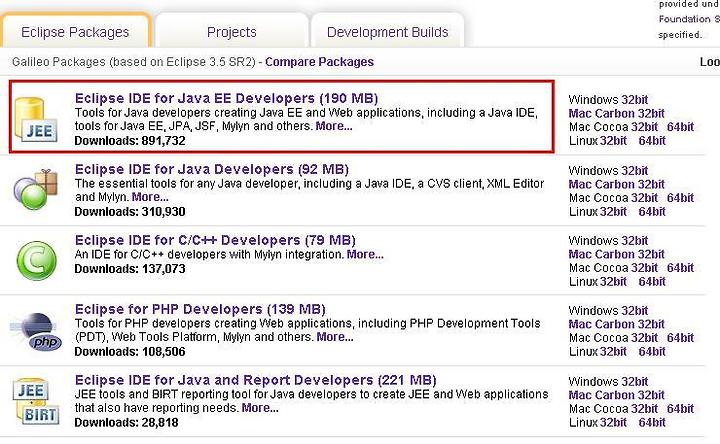Download PHP Developers Mac Carbon 32bit
This screenshot has width=720, height=444.
click(616, 324)
